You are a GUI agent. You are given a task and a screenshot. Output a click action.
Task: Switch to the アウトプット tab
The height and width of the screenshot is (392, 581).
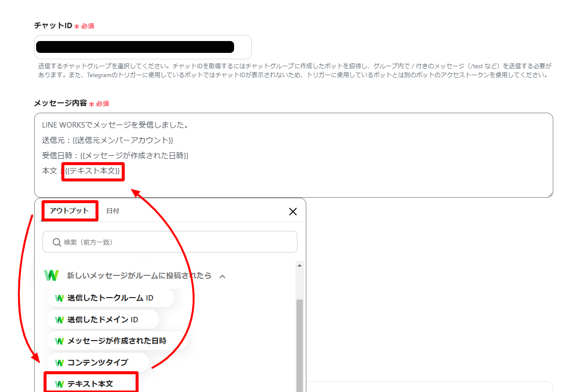[69, 211]
